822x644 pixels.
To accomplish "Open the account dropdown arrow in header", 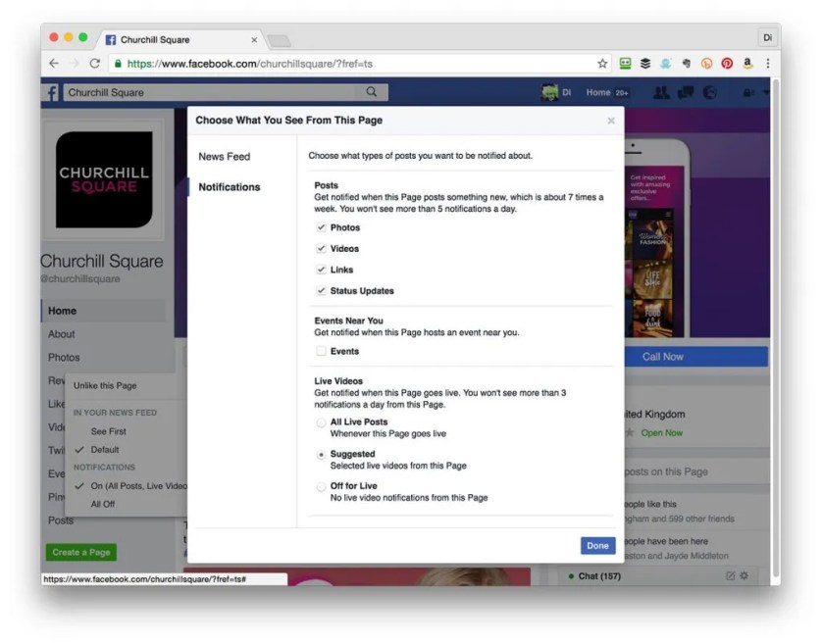I will pyautogui.click(x=766, y=93).
